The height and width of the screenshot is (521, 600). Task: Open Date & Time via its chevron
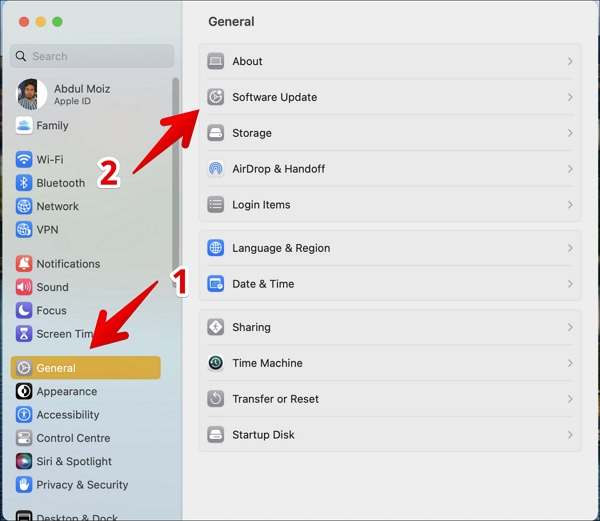point(570,284)
